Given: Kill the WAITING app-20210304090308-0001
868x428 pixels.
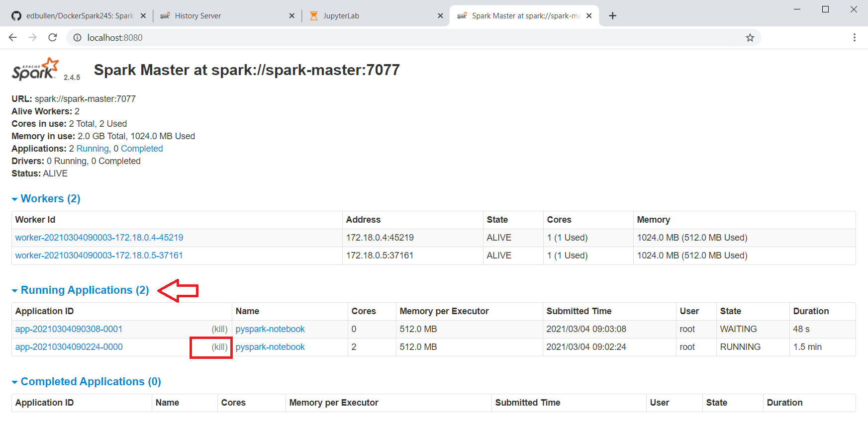Looking at the screenshot, I should point(219,329).
